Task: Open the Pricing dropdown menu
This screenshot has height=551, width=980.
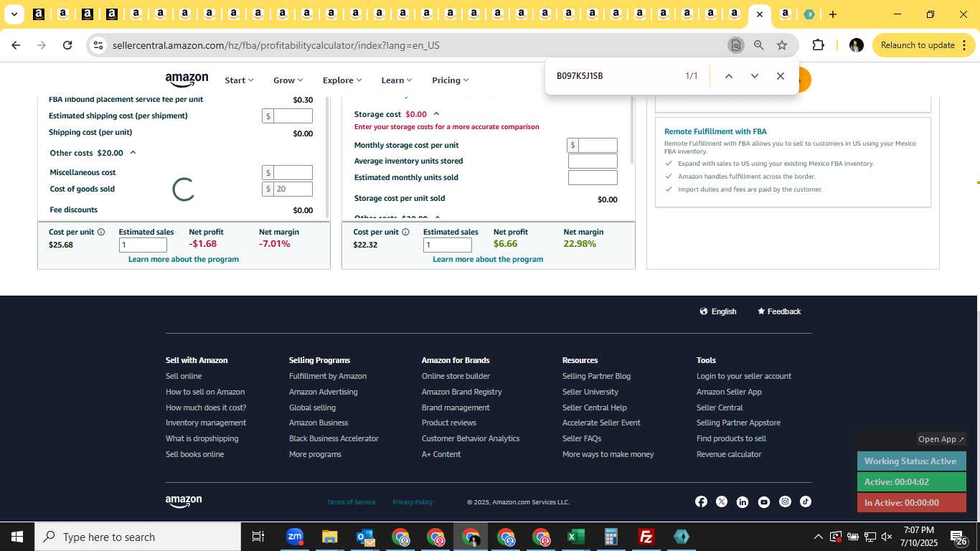Action: click(x=450, y=80)
